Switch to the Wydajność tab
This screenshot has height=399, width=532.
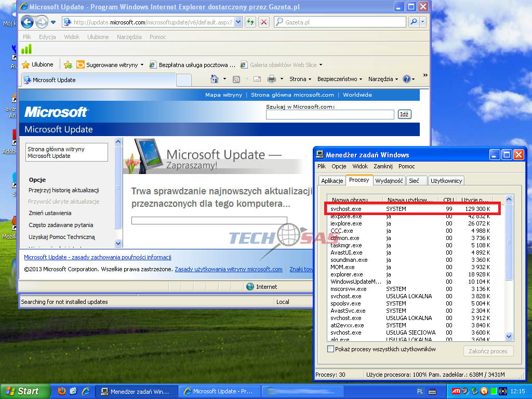pyautogui.click(x=389, y=181)
